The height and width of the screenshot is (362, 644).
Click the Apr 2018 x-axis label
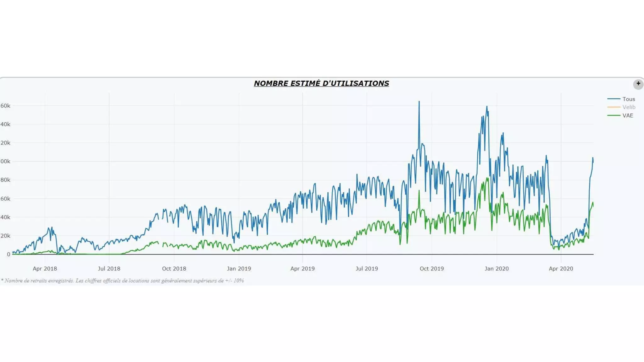(x=45, y=269)
